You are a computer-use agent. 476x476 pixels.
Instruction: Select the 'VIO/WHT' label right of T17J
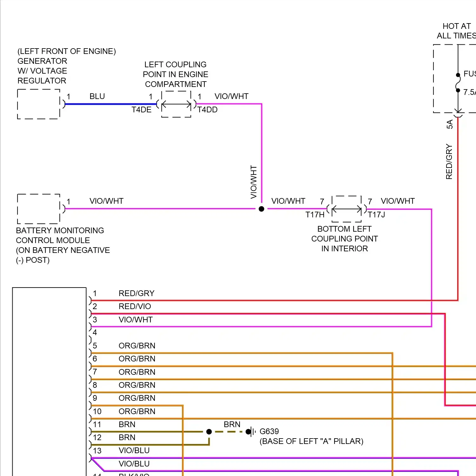pyautogui.click(x=398, y=201)
